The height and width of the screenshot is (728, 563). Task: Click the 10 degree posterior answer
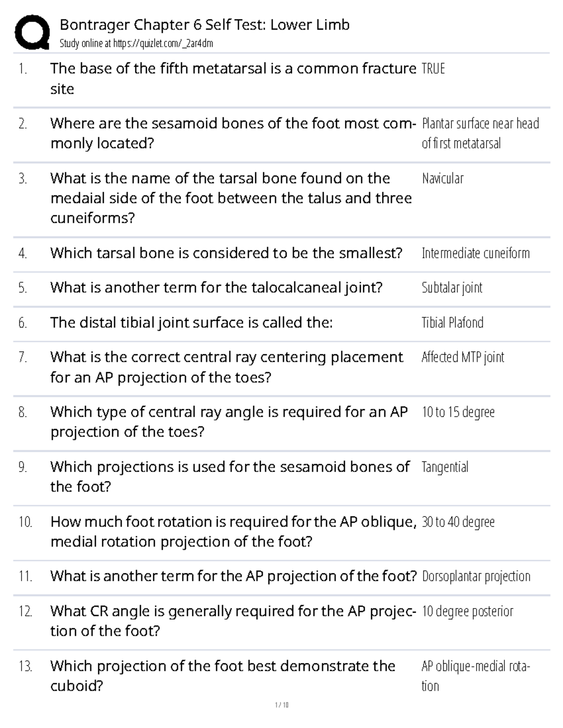[467, 611]
